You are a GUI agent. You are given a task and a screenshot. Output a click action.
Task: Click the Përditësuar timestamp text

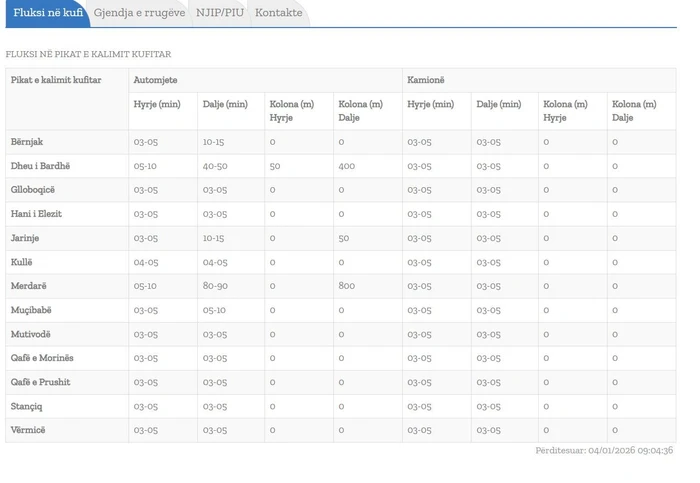(604, 451)
